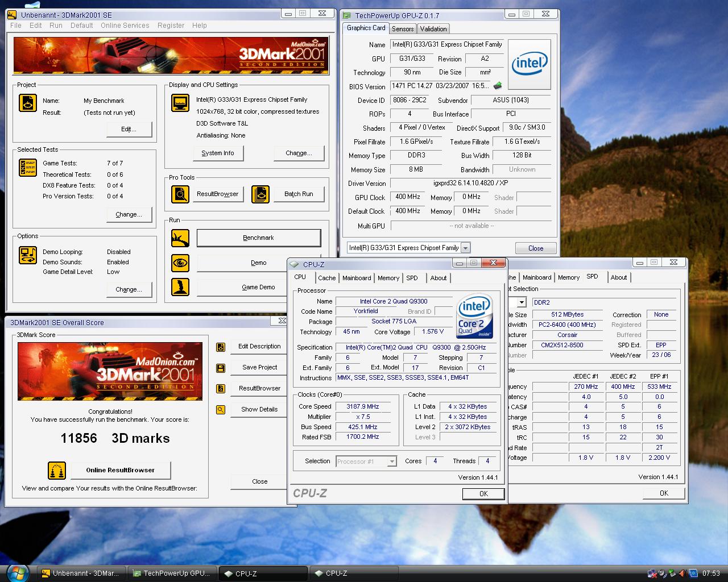Viewport: 728px width, 582px height.
Task: Click the ResultBrowser icon in score window
Action: click(221, 389)
